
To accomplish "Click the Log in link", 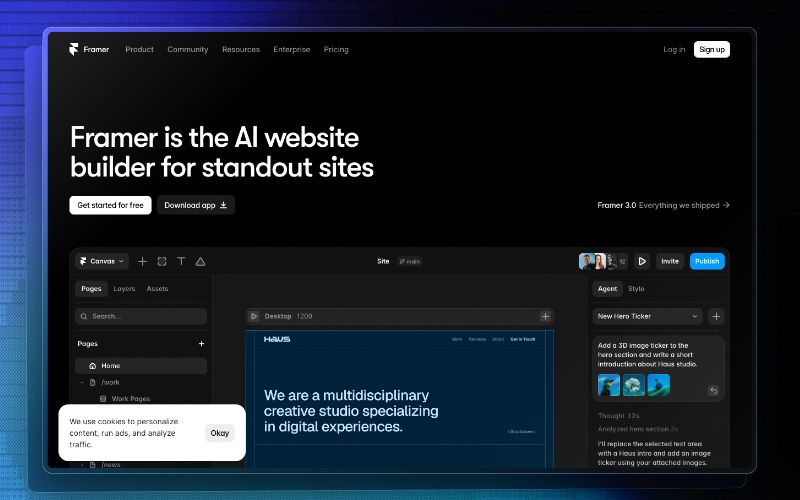I will coord(674,49).
